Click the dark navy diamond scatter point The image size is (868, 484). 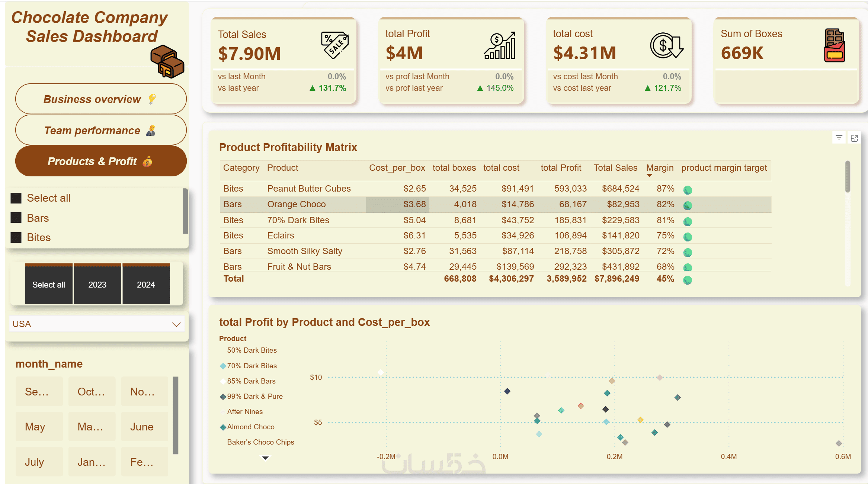(x=507, y=391)
